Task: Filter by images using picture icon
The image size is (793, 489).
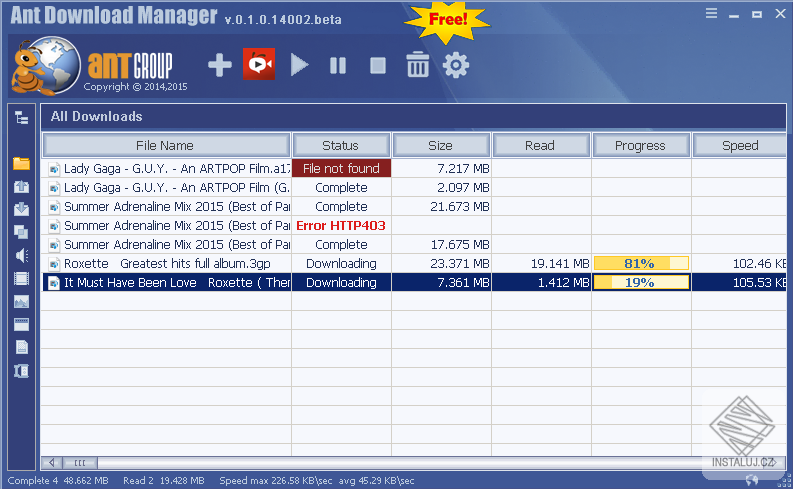Action: click(21, 302)
